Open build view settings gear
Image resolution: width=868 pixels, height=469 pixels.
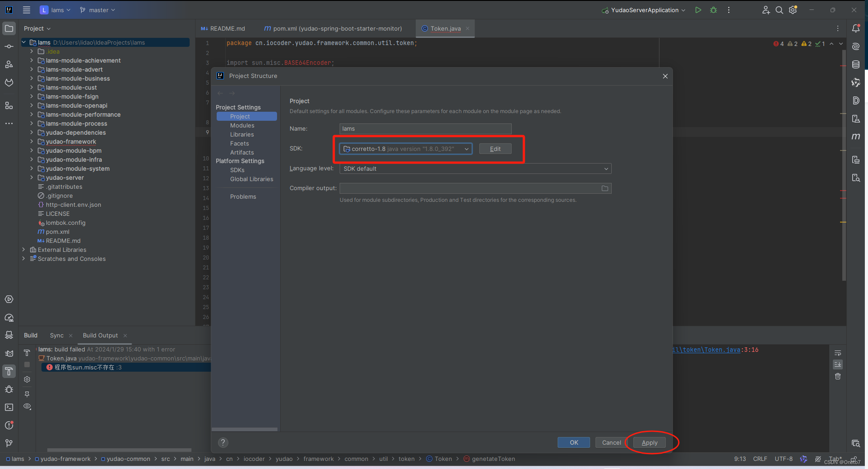pos(27,379)
